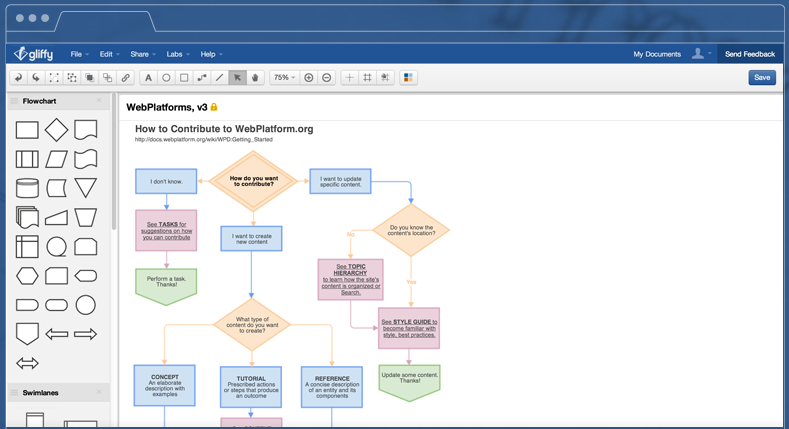Viewport: 789px width, 429px height.
Task: Activate the Pointer selection tool
Action: tap(237, 77)
